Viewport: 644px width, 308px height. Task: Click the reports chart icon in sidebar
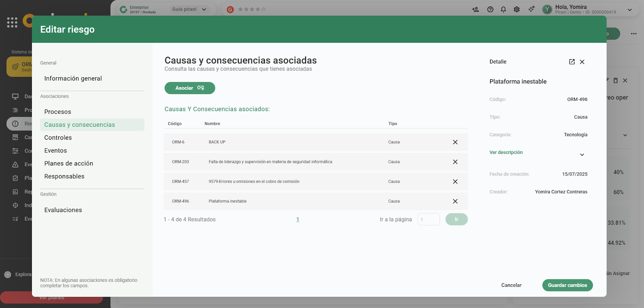15,192
